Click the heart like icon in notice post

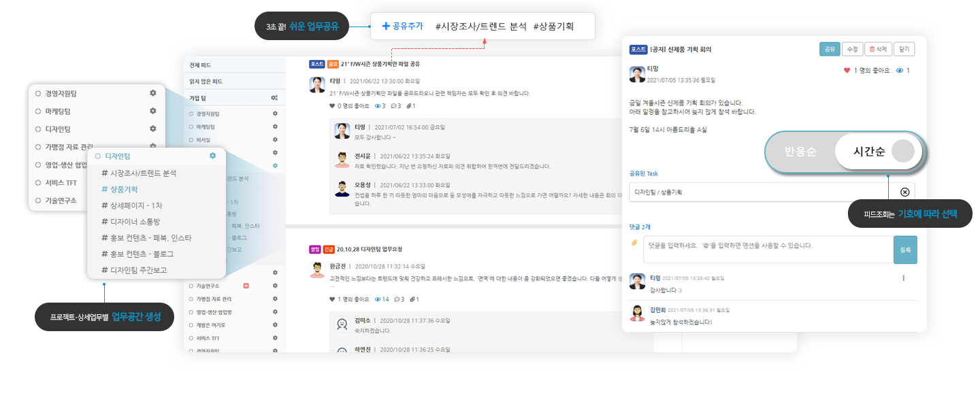click(x=847, y=71)
